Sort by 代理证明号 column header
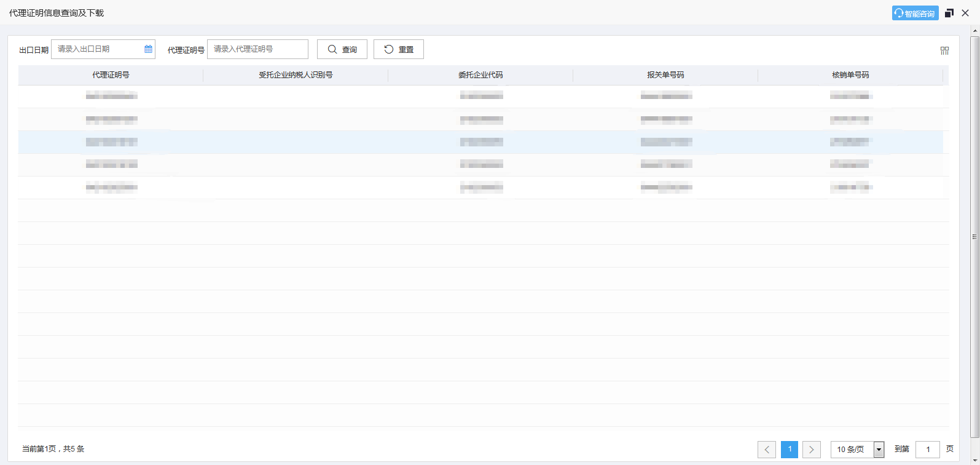Image resolution: width=980 pixels, height=465 pixels. [x=111, y=75]
